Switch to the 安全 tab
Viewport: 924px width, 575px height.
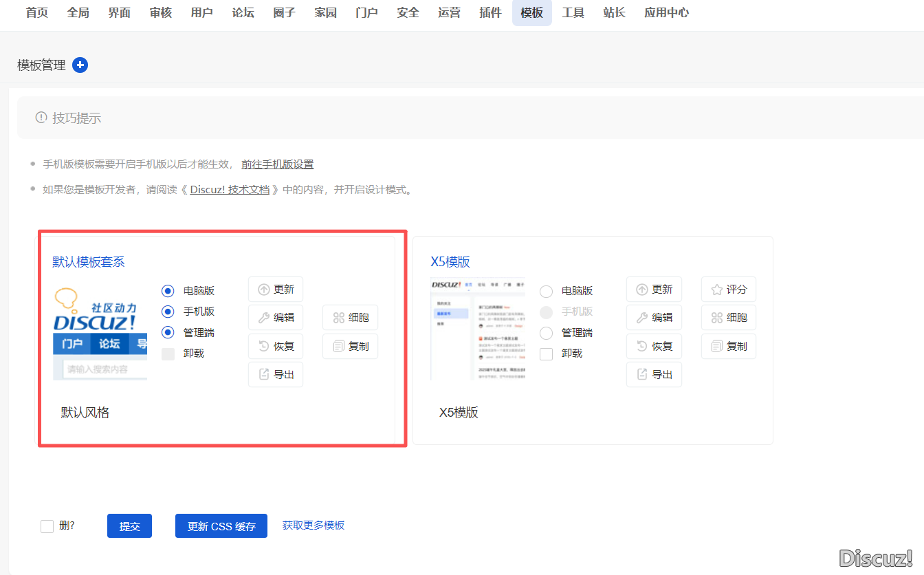(x=408, y=12)
